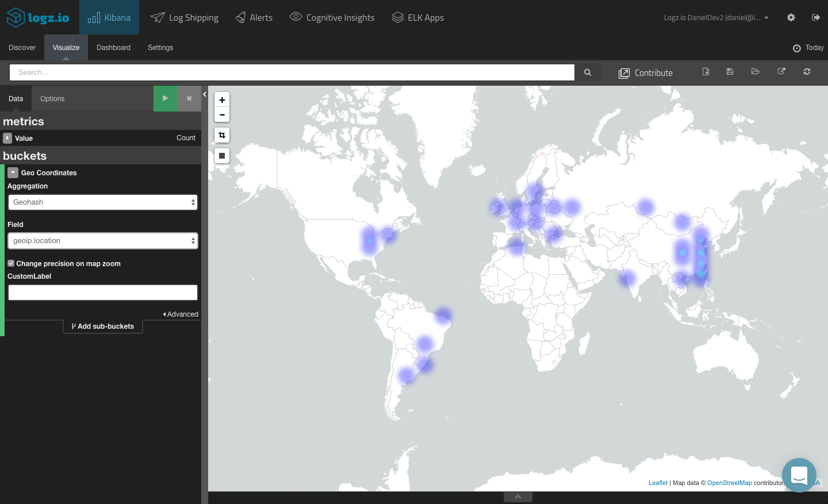Image resolution: width=828 pixels, height=504 pixels.
Task: Apply changes with the green play button
Action: click(166, 98)
